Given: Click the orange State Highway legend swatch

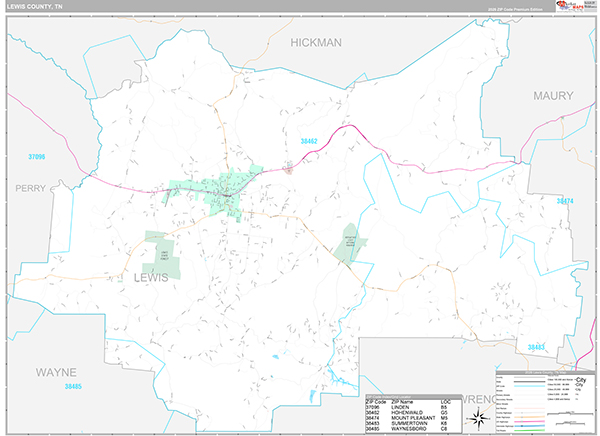Looking at the screenshot, I should click(530, 417).
